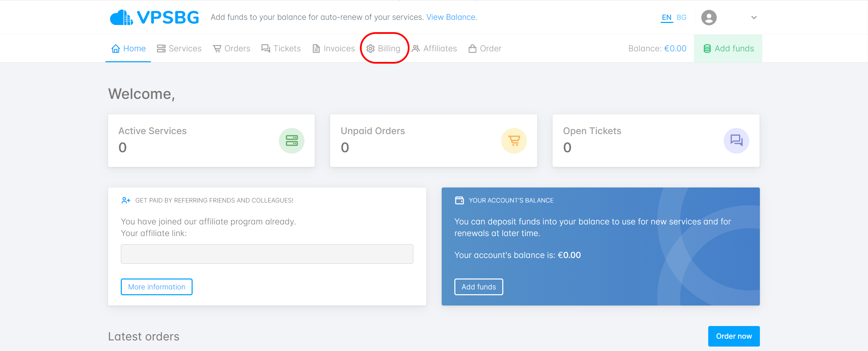Open the Affiliates menu item
The width and height of the screenshot is (868, 351).
[434, 49]
